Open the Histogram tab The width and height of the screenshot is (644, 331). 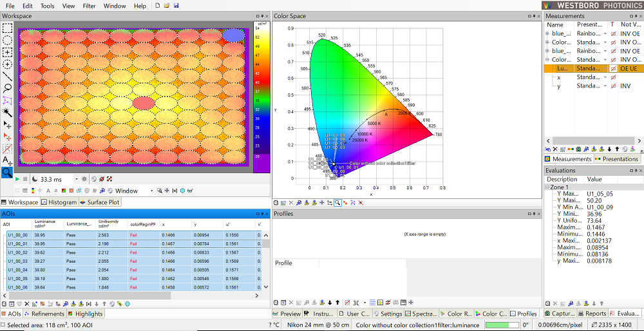click(x=59, y=202)
